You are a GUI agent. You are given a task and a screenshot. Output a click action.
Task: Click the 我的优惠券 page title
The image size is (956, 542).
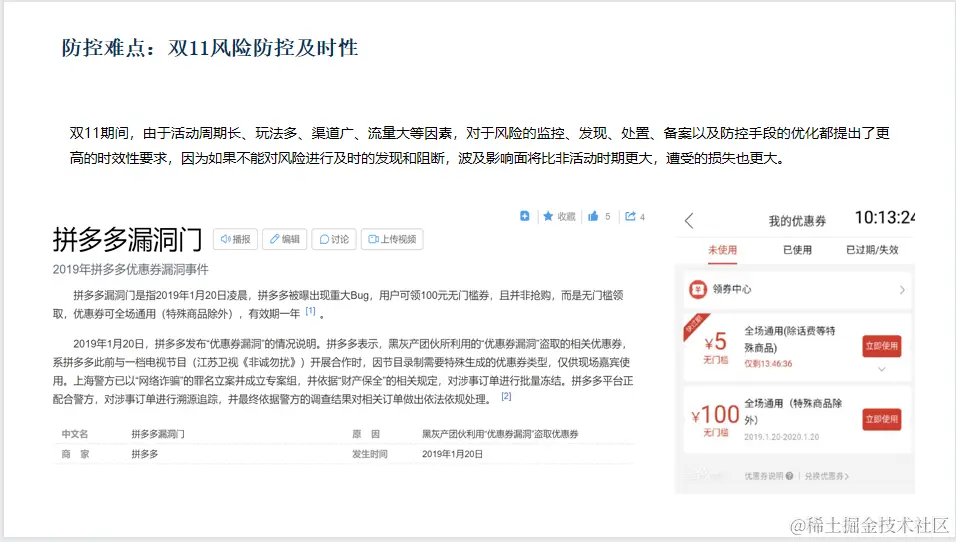click(x=797, y=221)
